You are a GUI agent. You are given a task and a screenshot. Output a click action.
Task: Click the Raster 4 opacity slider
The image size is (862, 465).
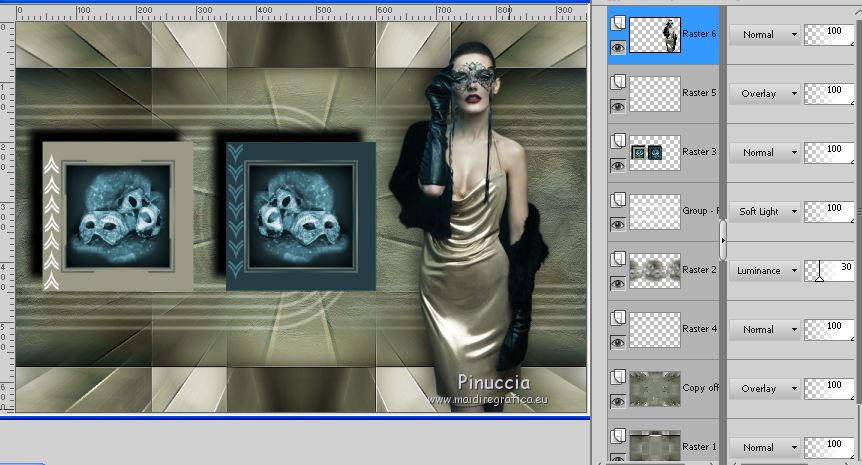click(x=829, y=330)
